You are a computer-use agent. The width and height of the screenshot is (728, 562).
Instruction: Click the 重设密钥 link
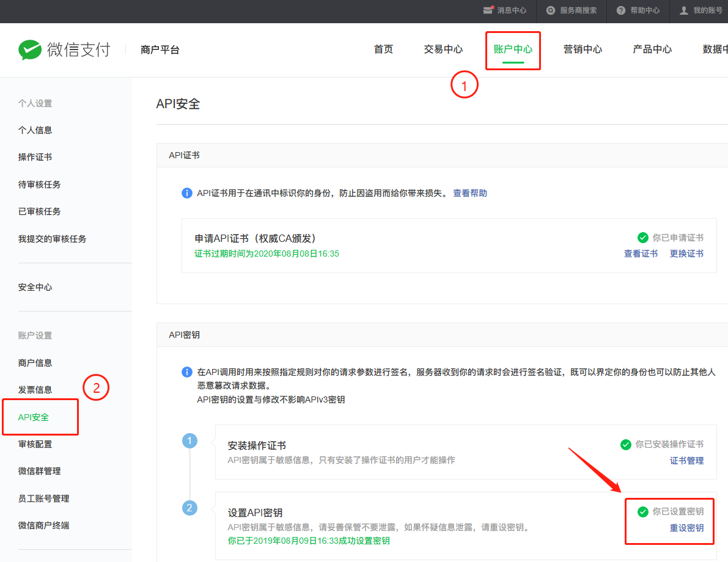pos(686,528)
